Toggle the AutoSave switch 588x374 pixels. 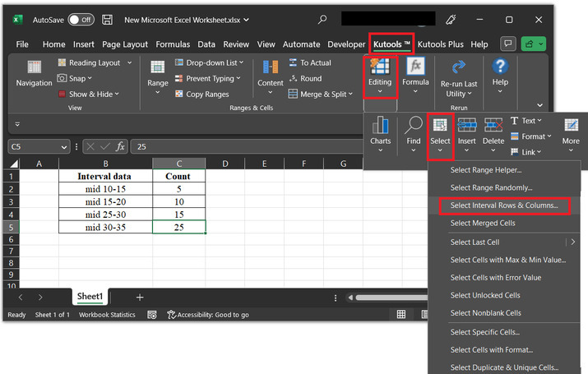click(x=81, y=19)
